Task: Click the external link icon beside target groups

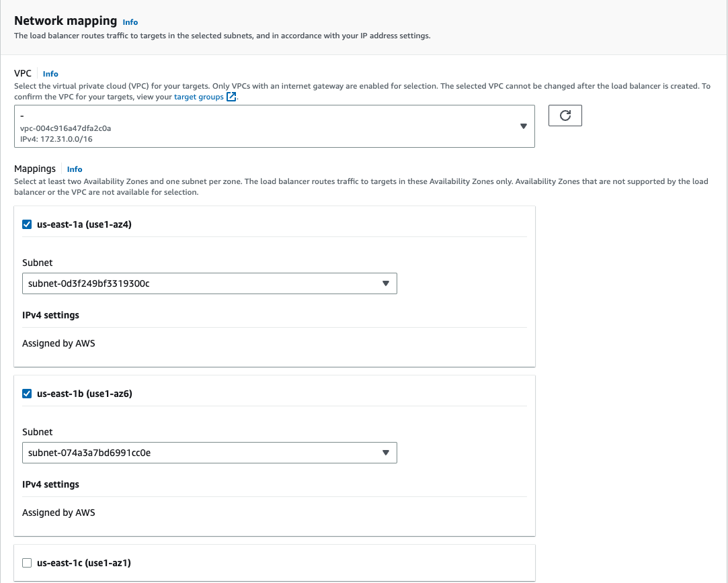Action: (231, 97)
